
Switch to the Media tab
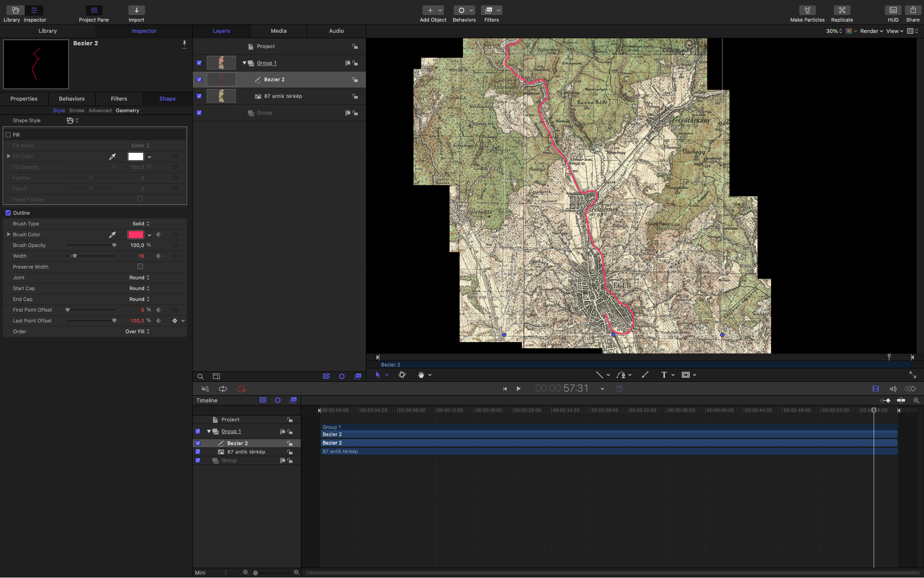279,31
